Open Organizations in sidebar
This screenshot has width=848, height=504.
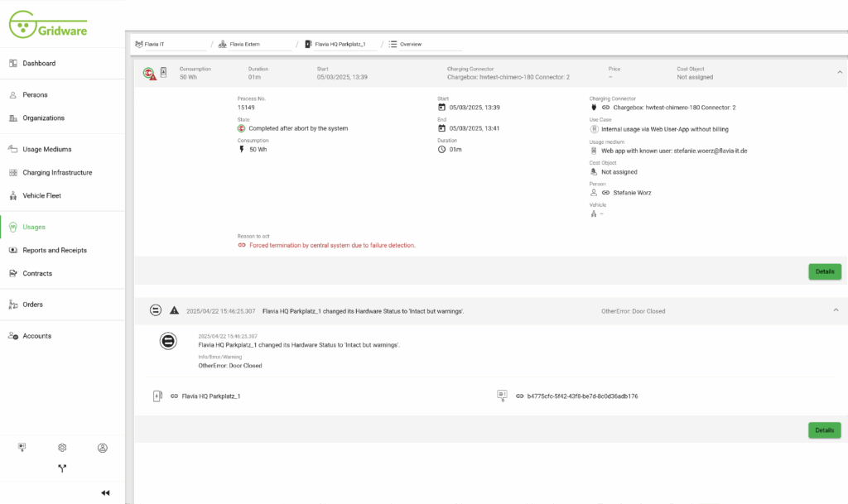[x=43, y=118]
